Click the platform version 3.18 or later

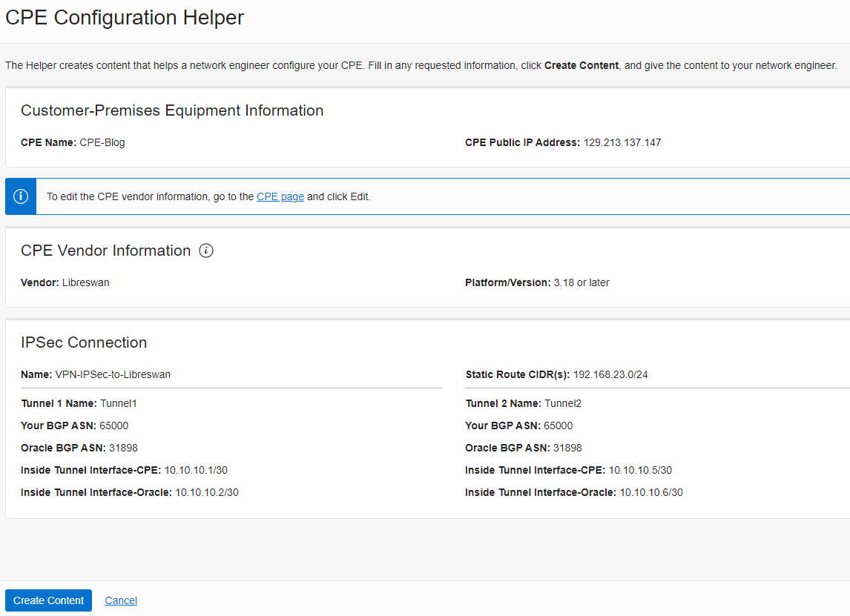click(x=582, y=282)
